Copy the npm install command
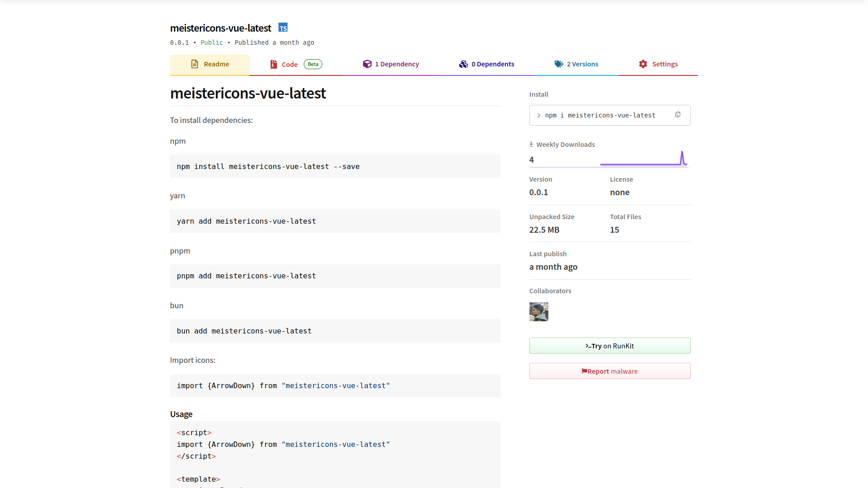 (x=678, y=115)
